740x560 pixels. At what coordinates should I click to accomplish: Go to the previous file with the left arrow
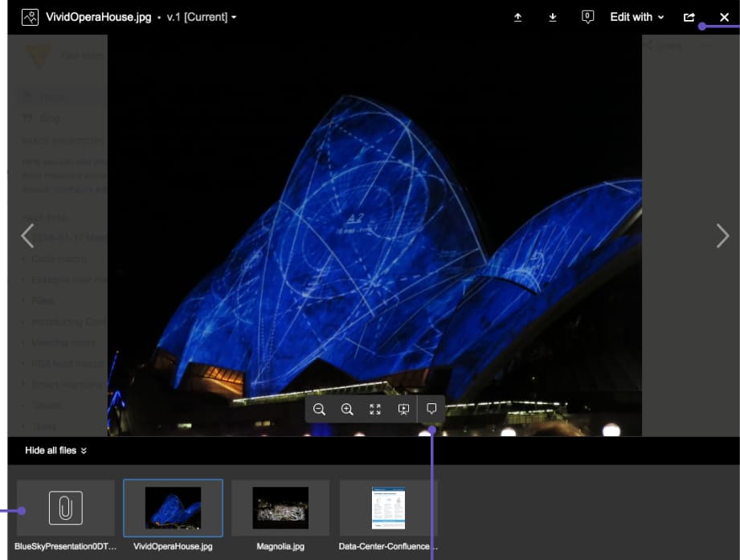coord(27,235)
